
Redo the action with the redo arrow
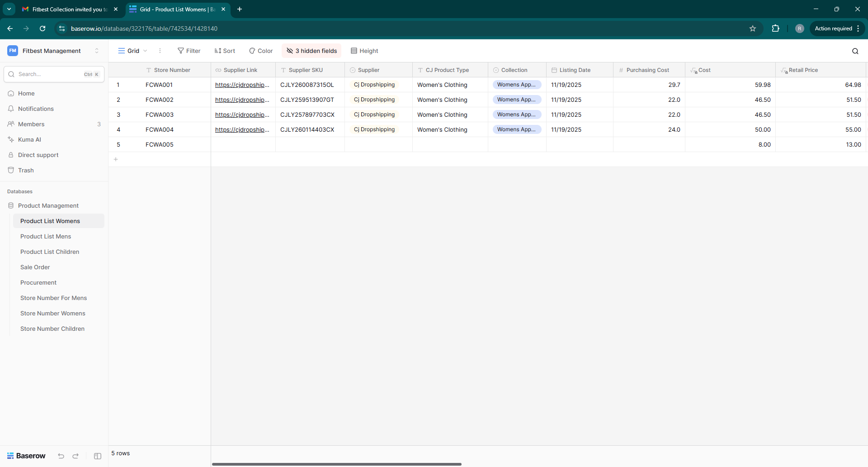click(75, 456)
